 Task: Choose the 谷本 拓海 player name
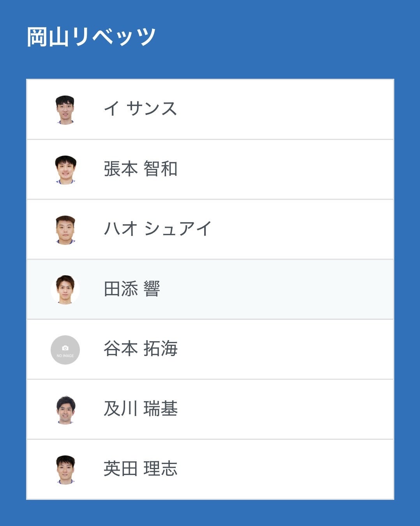140,349
